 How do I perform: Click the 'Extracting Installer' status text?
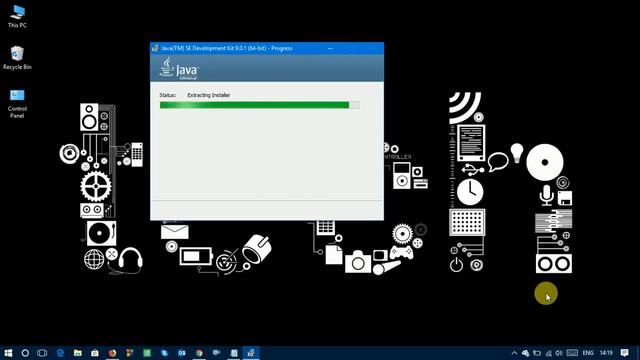pos(209,95)
